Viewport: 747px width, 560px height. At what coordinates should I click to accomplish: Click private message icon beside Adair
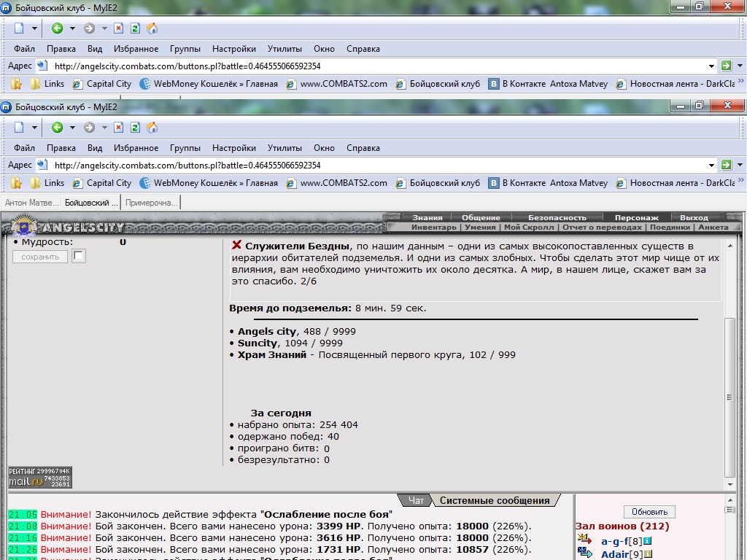point(584,553)
